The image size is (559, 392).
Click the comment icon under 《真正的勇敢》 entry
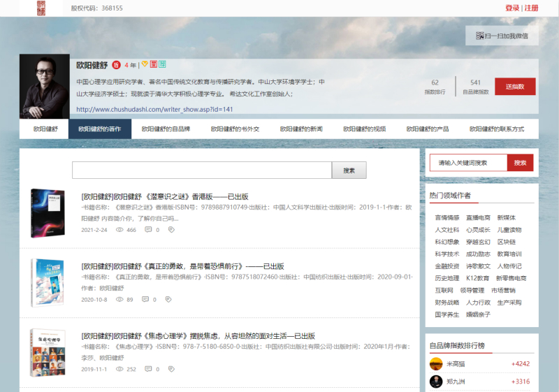click(x=145, y=299)
